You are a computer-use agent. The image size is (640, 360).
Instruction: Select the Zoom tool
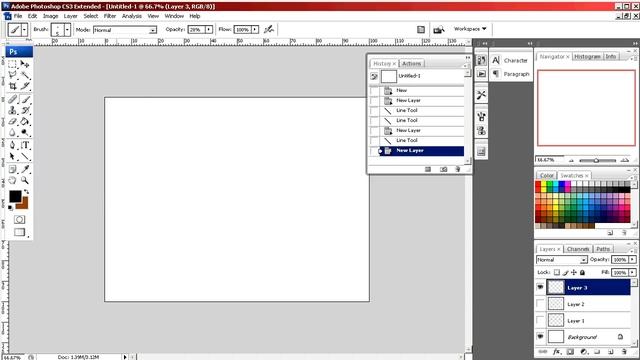click(25, 180)
